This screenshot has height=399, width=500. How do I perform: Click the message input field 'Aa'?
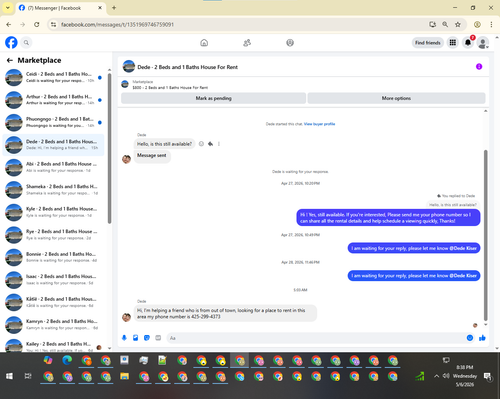point(315,338)
